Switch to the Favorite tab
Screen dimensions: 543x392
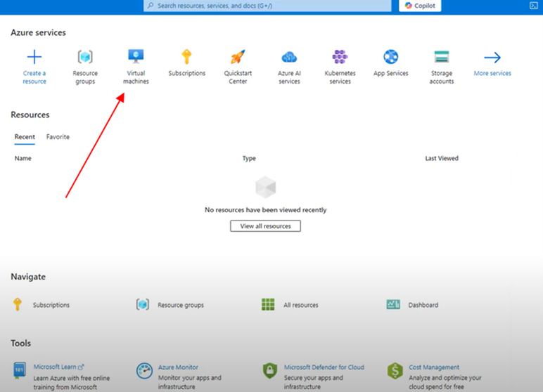58,137
